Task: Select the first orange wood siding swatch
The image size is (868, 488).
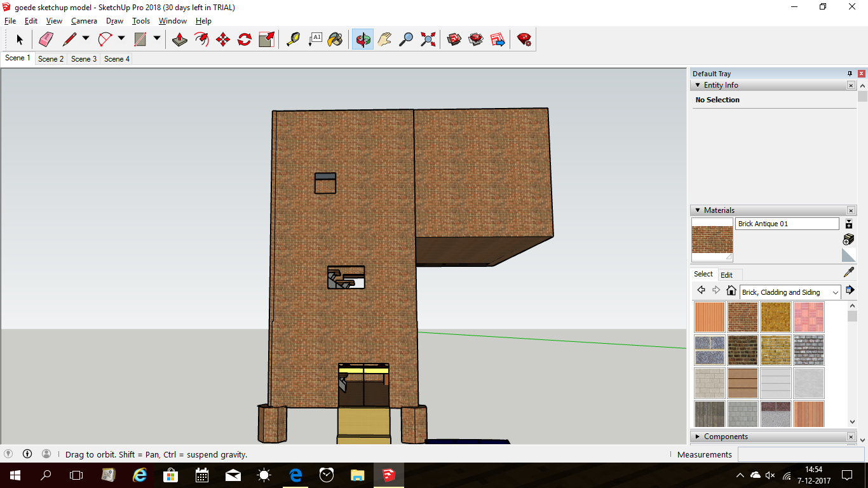Action: click(710, 317)
